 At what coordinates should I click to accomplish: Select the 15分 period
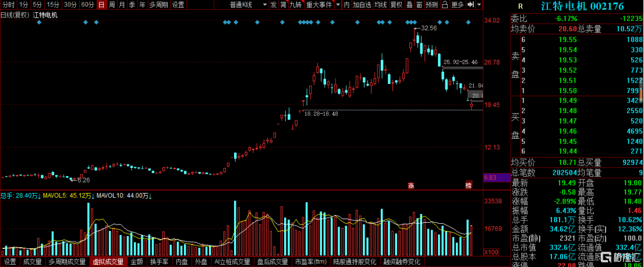pyautogui.click(x=52, y=5)
